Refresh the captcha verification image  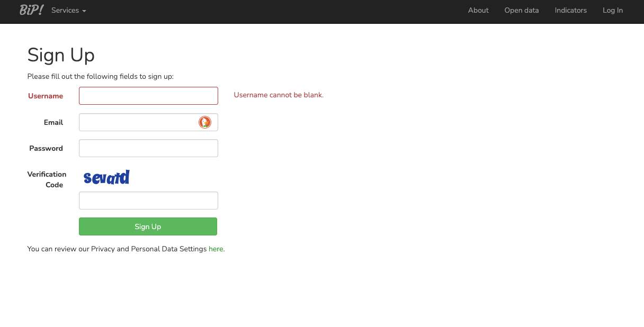point(106,177)
